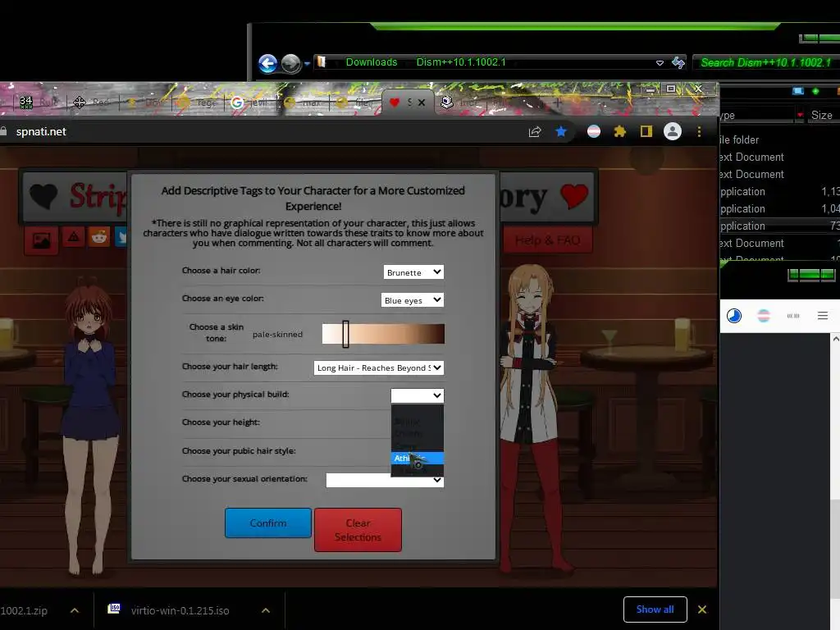This screenshot has height=630, width=840.
Task: Click the Size column header in the Explorer window
Action: pos(821,115)
